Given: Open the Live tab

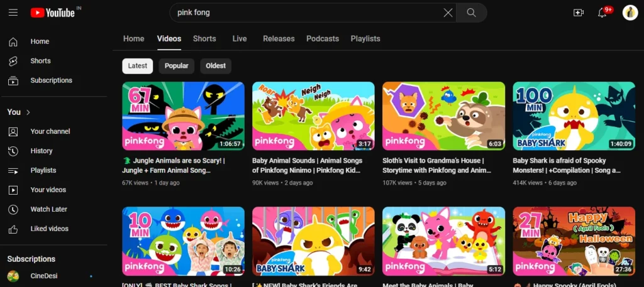Looking at the screenshot, I should 240,39.
